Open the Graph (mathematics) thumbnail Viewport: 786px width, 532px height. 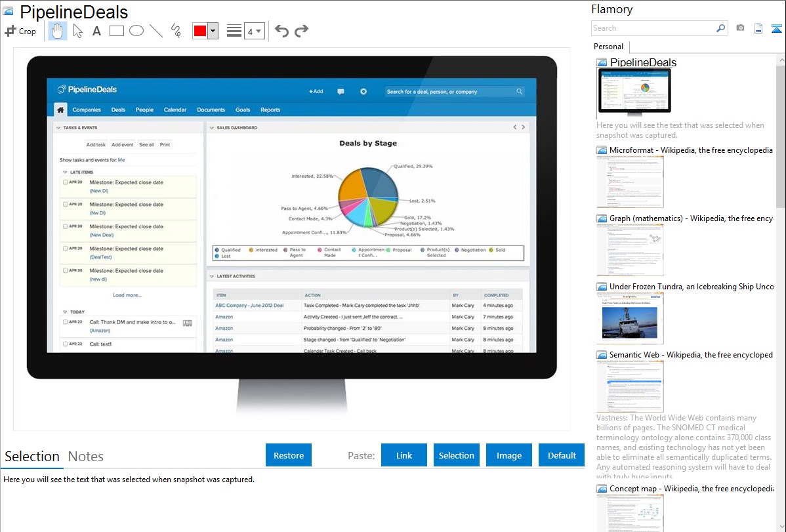(630, 250)
